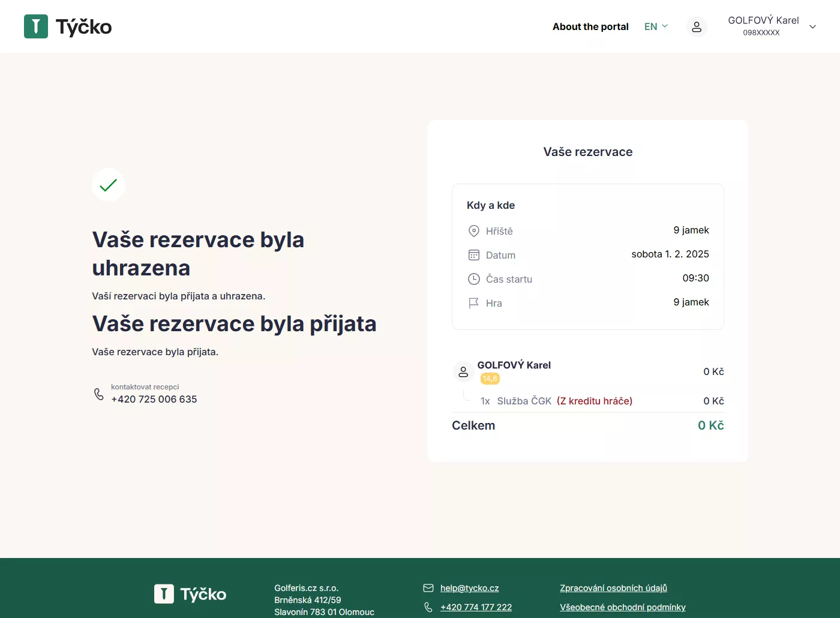
Task: Click the user profile icon in header
Action: (697, 26)
